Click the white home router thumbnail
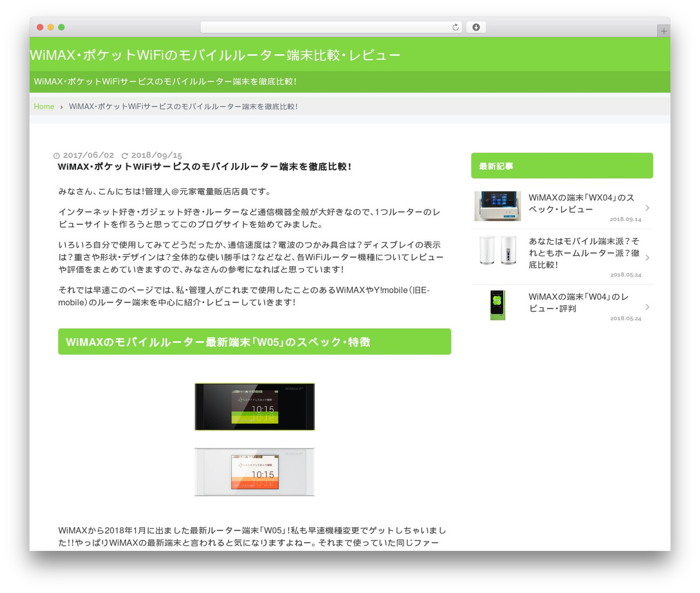This screenshot has width=700, height=593. tap(498, 251)
